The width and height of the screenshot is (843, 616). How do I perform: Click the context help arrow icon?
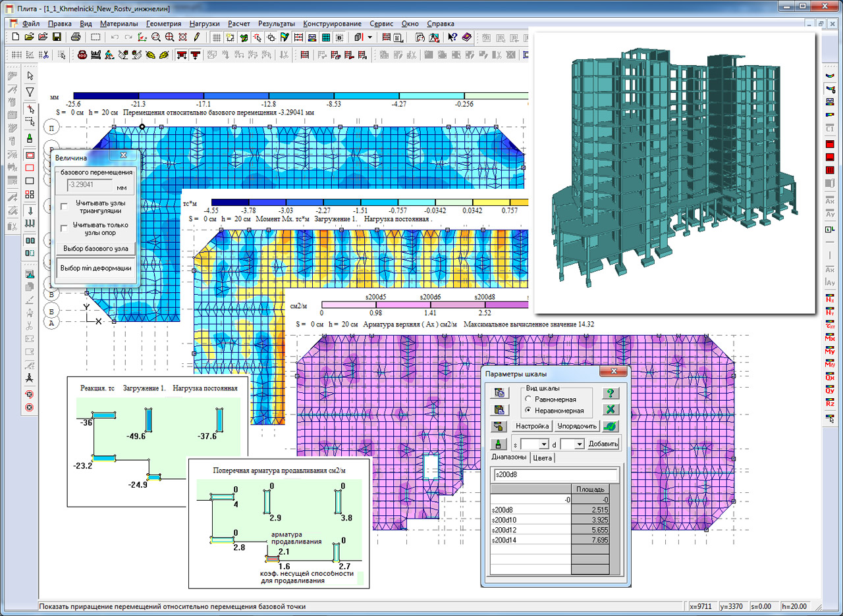[452, 37]
